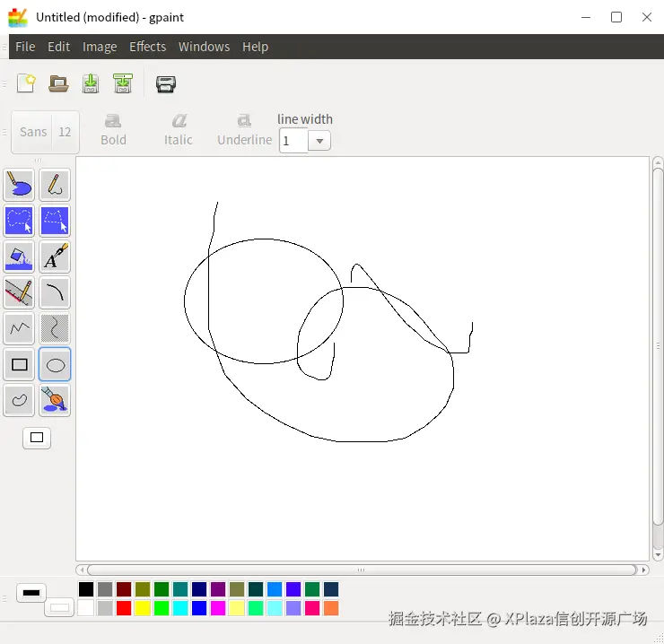Click the horizontal scrollbar thumb
664x644 pixels.
point(362,570)
